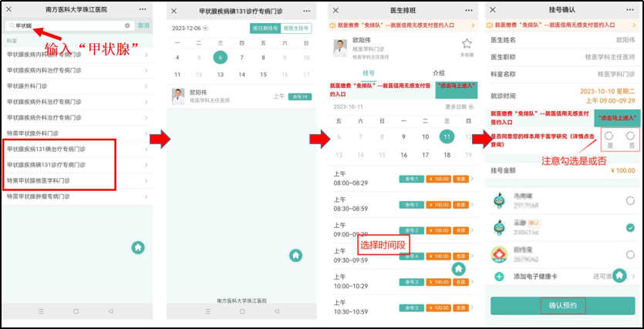Open chevron of 10:30~10:59 time slot
This screenshot has height=329, width=644.
472,307
